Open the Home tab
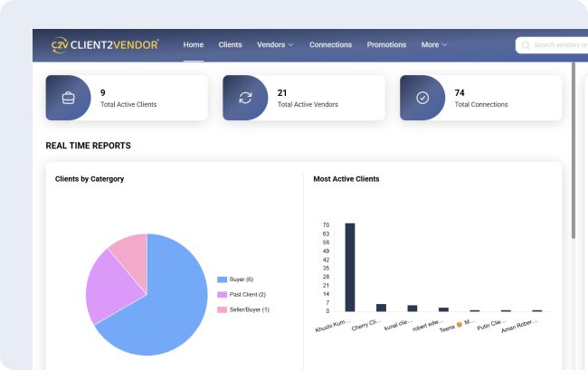The image size is (588, 370). (193, 44)
